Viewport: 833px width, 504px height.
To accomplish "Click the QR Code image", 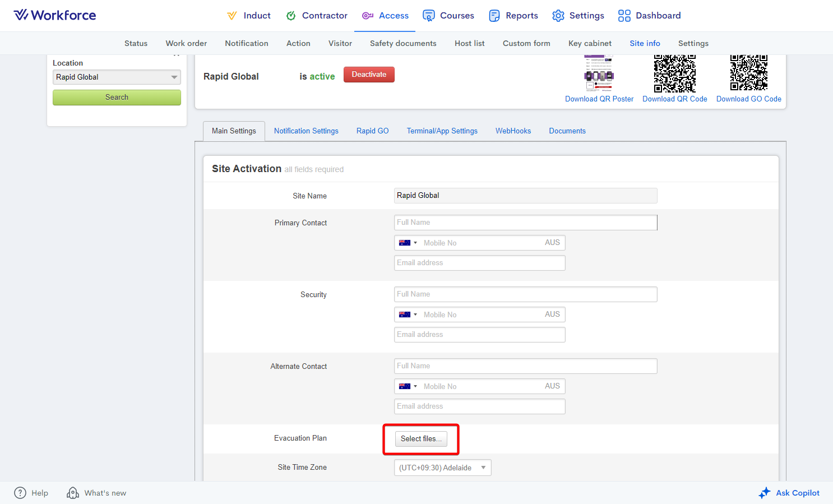I will point(675,73).
